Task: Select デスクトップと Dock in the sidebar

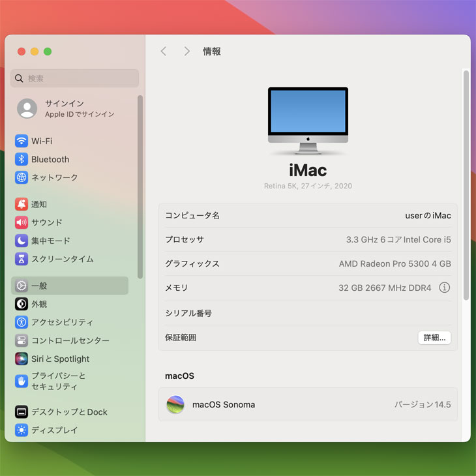Action: (70, 412)
